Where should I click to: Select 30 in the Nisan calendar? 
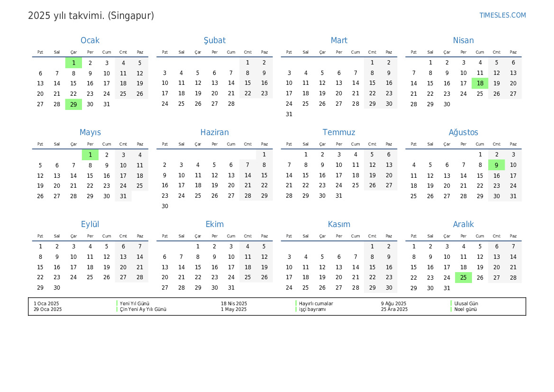pos(446,104)
